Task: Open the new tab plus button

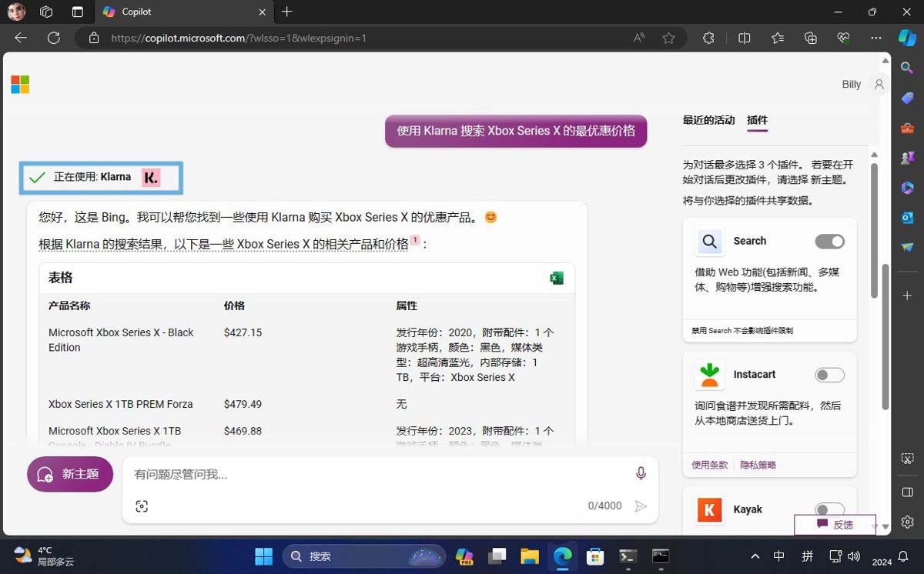Action: pyautogui.click(x=287, y=12)
